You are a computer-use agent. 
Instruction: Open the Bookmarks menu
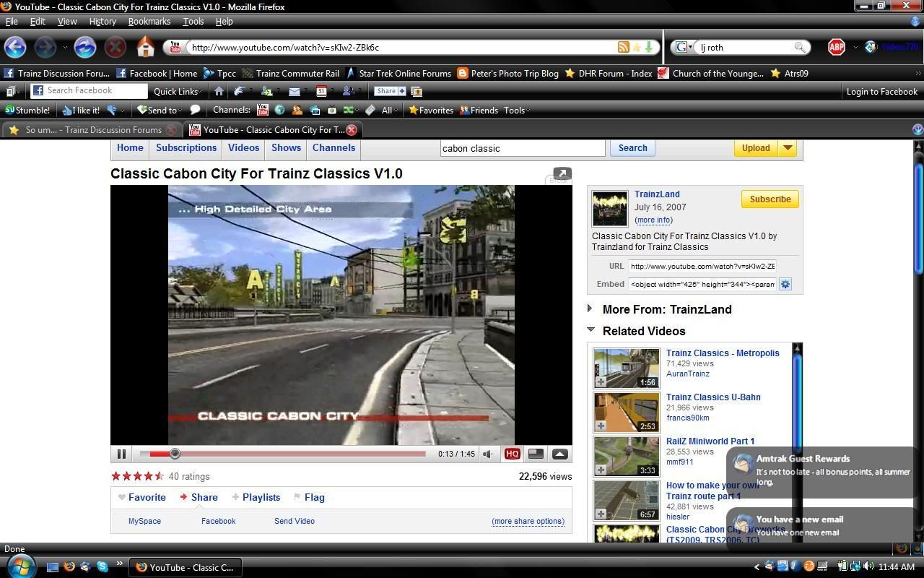(x=149, y=21)
